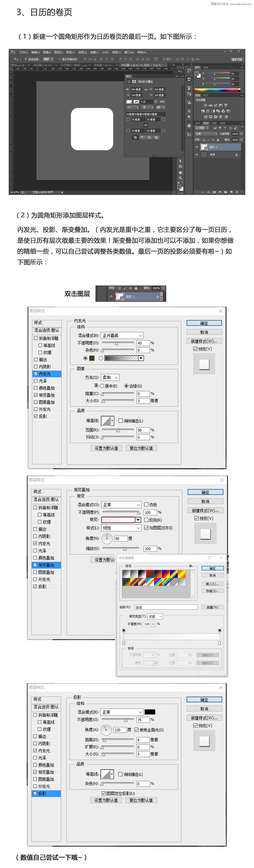The height and width of the screenshot is (868, 254).
Task: Open the 窗口(W) menu
Action: coord(129,53)
